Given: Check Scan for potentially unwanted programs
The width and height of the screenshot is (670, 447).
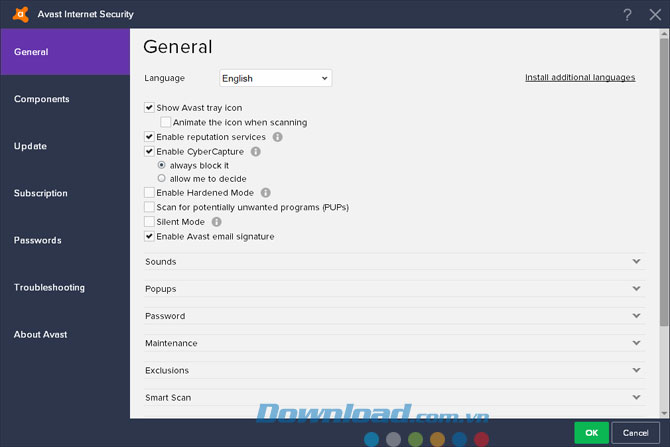Looking at the screenshot, I should 149,207.
